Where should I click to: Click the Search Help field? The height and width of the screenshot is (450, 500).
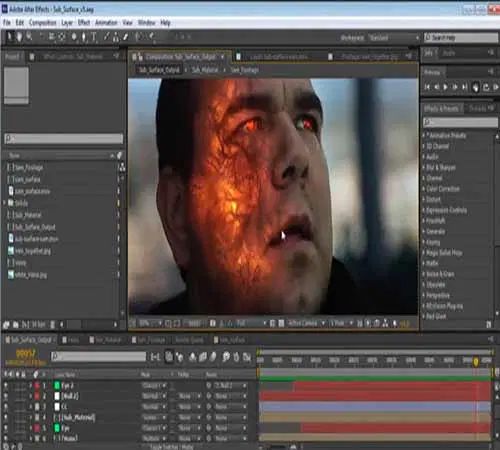(461, 38)
